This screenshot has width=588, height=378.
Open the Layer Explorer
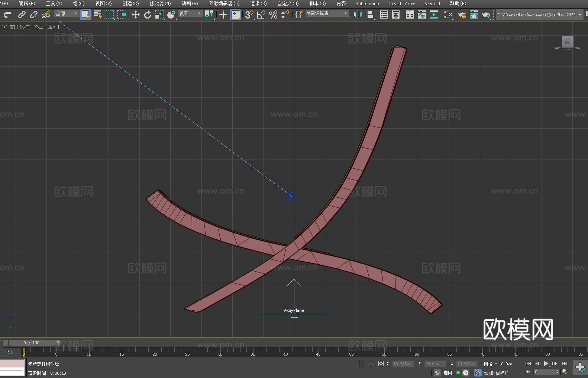pos(396,14)
